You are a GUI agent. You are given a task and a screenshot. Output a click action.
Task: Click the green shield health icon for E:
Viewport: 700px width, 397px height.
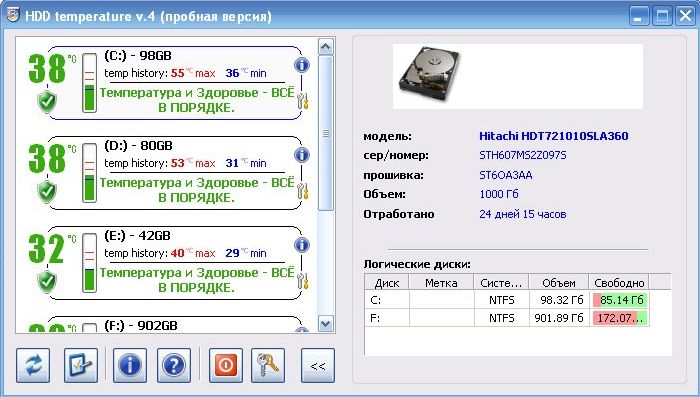(47, 282)
